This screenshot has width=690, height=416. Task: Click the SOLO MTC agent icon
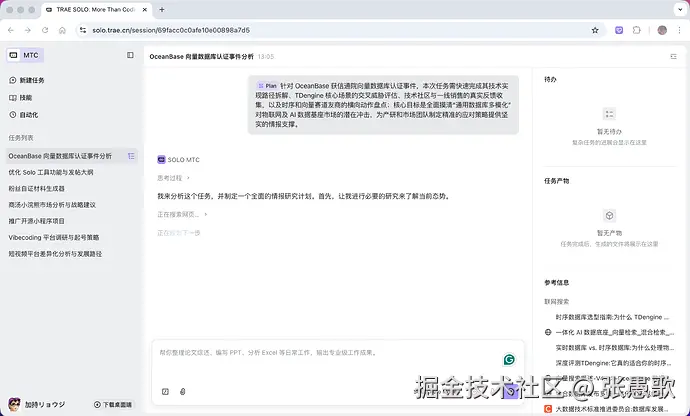coord(161,159)
